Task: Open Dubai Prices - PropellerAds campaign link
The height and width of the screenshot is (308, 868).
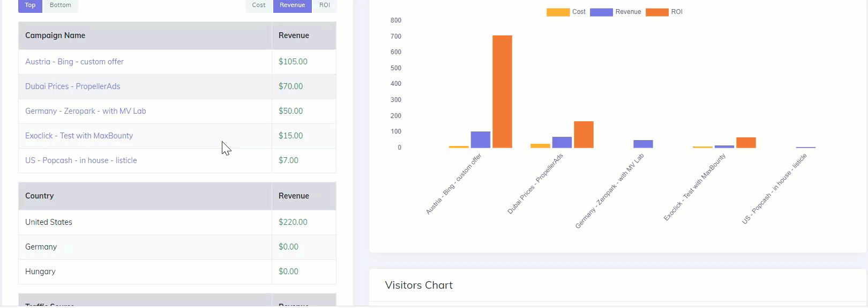Action: [x=73, y=86]
